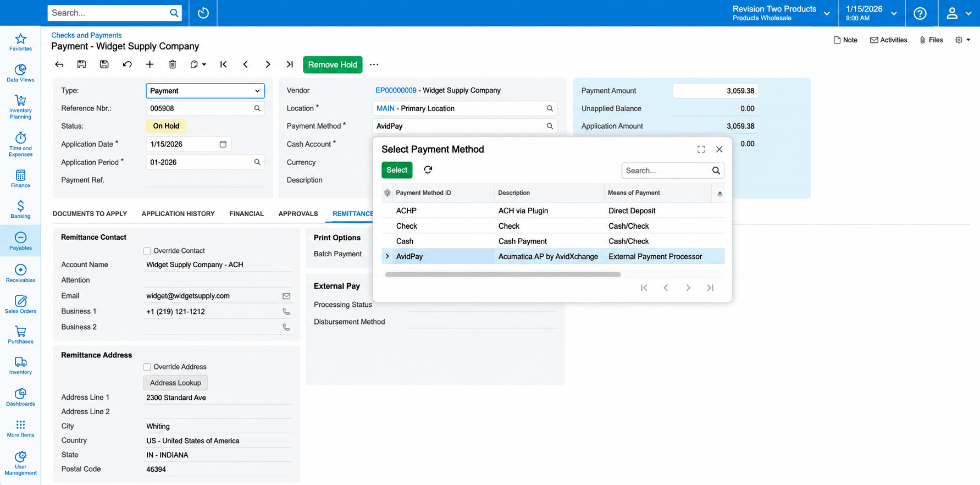Image resolution: width=980 pixels, height=485 pixels.
Task: Open vendor EP00000009 link
Action: pos(396,90)
